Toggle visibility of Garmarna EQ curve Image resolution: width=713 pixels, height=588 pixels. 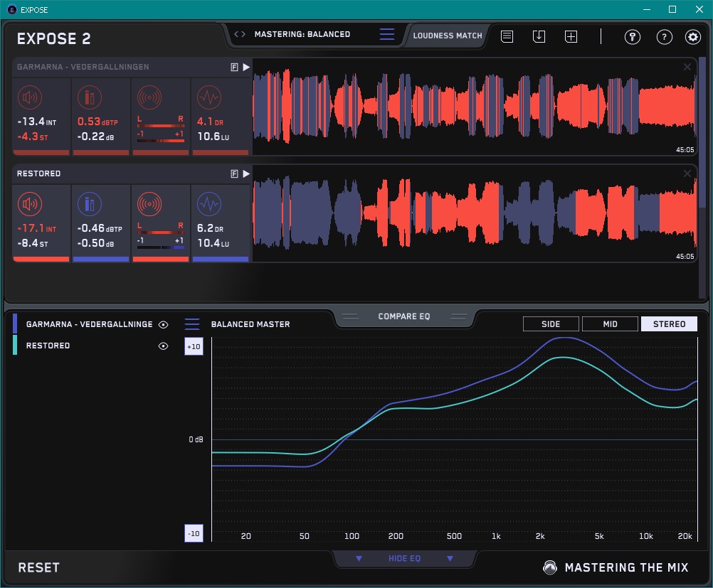[x=164, y=324]
